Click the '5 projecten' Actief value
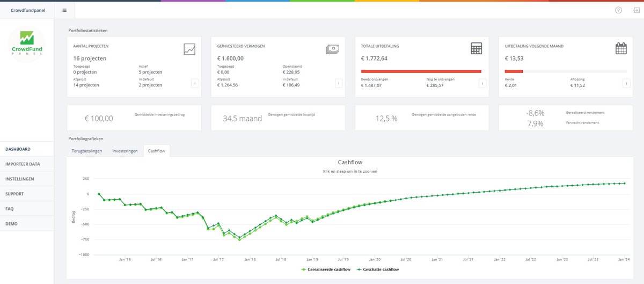 [x=150, y=72]
